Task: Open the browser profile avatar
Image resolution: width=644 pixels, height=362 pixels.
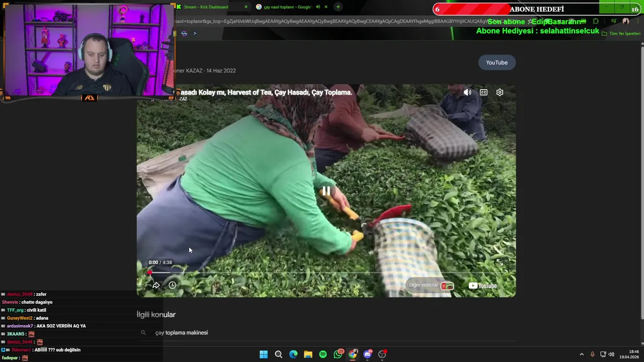Action: 625,21
